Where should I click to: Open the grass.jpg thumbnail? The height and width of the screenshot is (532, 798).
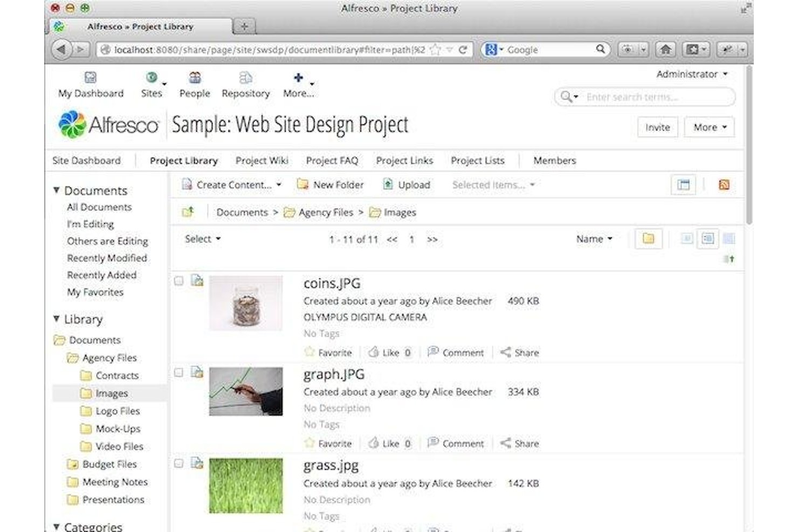[246, 486]
